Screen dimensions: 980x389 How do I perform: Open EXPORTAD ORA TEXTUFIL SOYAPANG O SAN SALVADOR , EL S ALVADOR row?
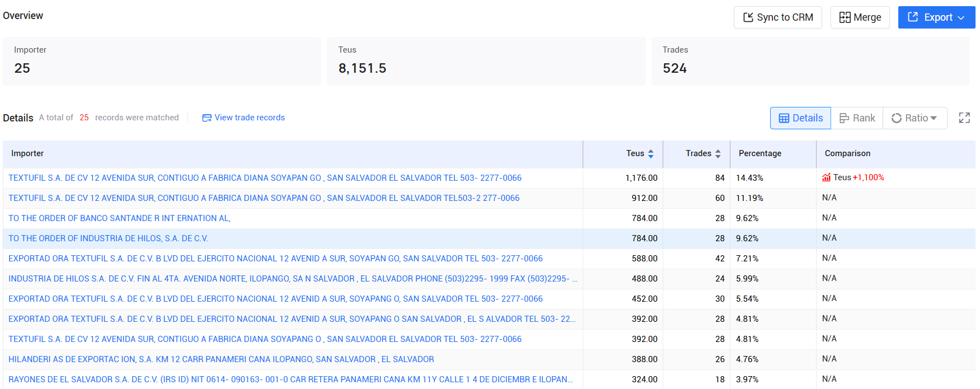point(292,319)
